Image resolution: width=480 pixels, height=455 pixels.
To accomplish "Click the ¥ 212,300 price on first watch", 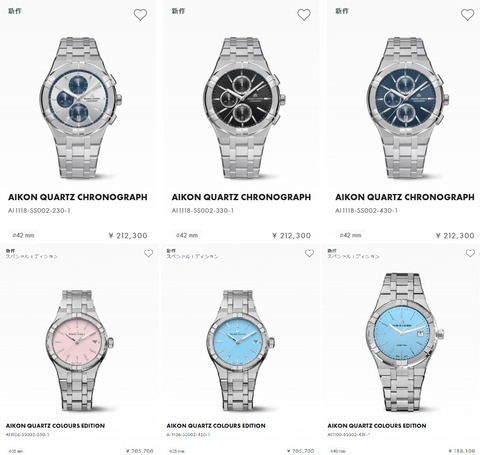I will (x=128, y=236).
